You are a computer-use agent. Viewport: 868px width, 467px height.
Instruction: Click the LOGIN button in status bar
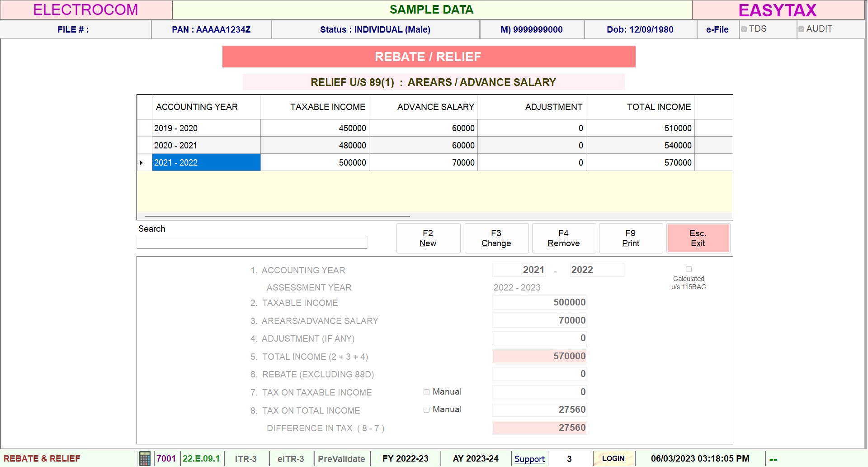point(613,458)
